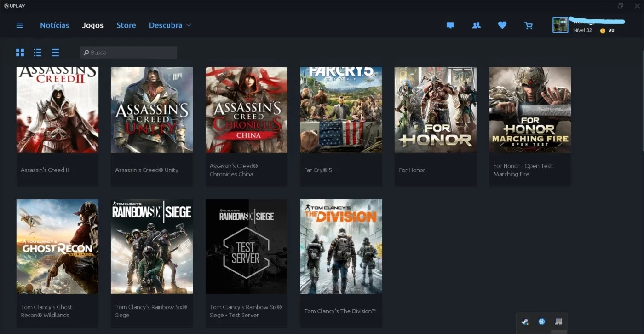This screenshot has height=334, width=644.
Task: Click the "Assassin's Creed® Unity" title
Action: pos(147,170)
